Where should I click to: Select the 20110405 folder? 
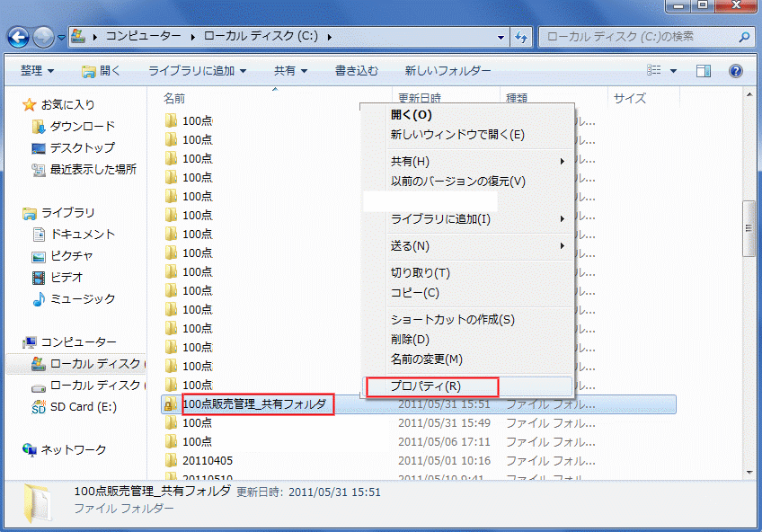pyautogui.click(x=208, y=461)
